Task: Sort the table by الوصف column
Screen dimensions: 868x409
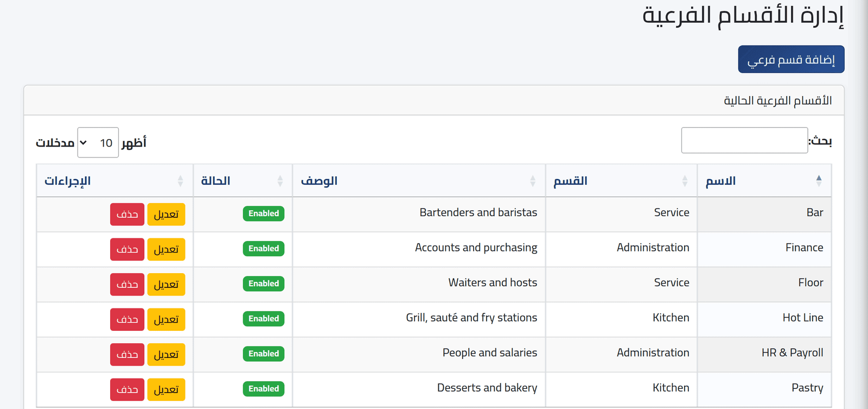Action: [x=419, y=181]
